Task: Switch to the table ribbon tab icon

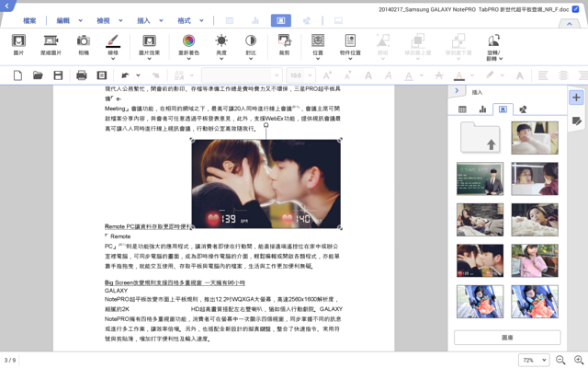Action: (x=230, y=20)
